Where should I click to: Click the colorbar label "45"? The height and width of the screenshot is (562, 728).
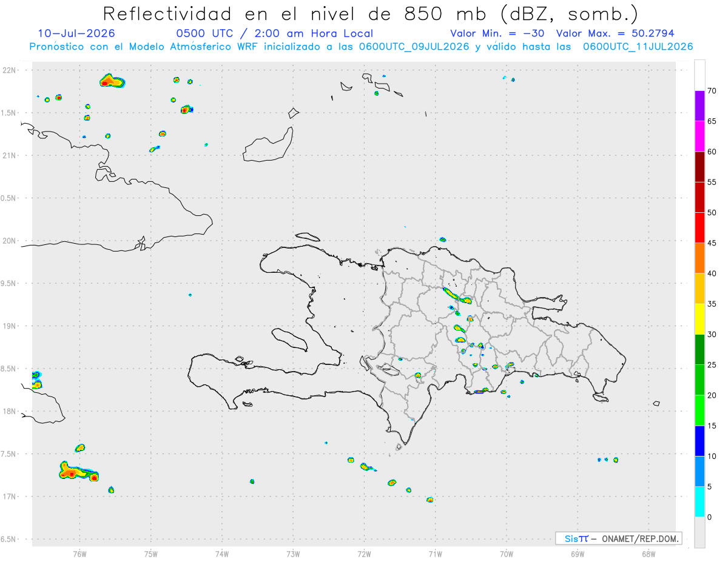[x=712, y=243]
